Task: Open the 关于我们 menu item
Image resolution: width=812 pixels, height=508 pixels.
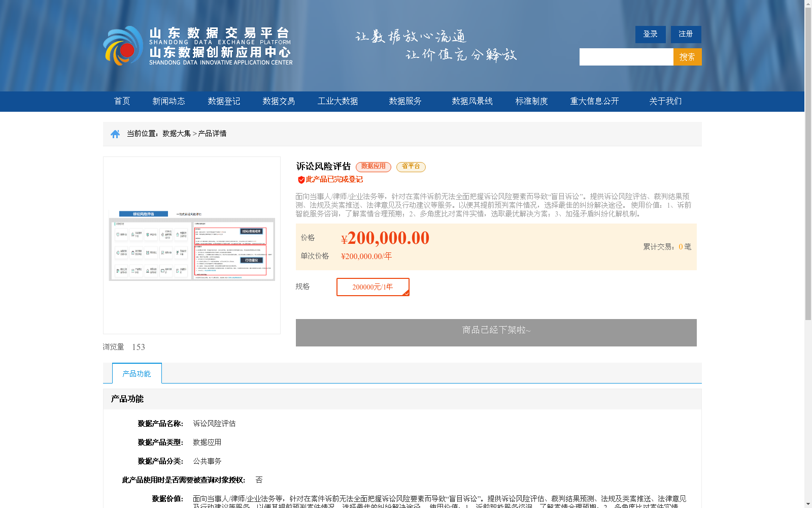Action: 665,101
